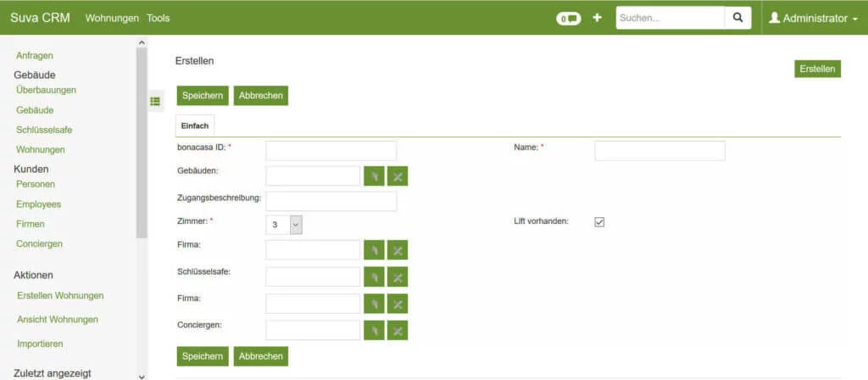
Task: Clear the Gebäuden field selection
Action: pos(398,176)
